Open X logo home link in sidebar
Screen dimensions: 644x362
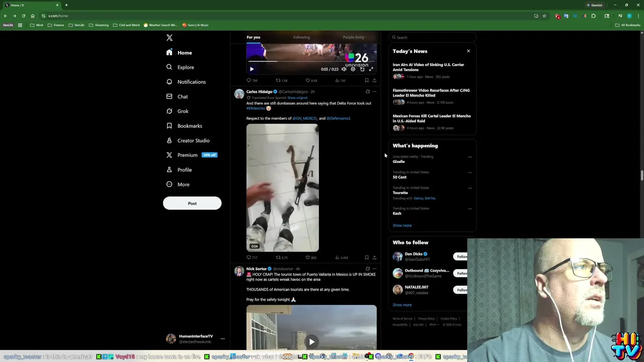click(170, 38)
